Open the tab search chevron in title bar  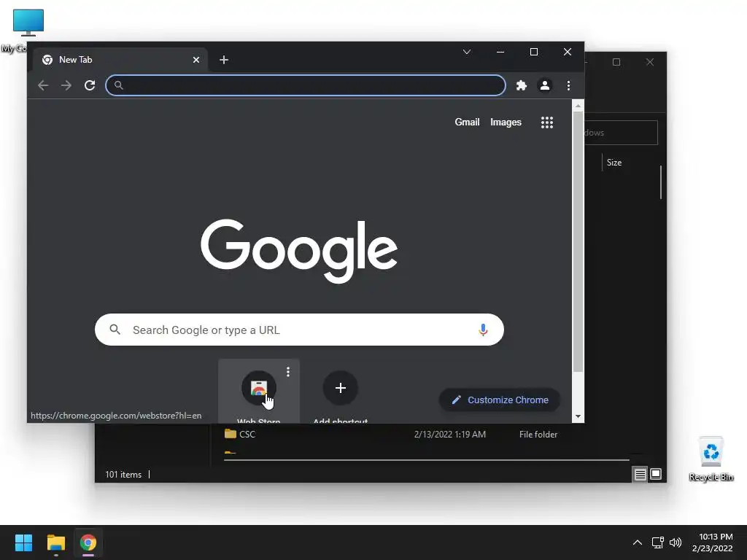467,52
